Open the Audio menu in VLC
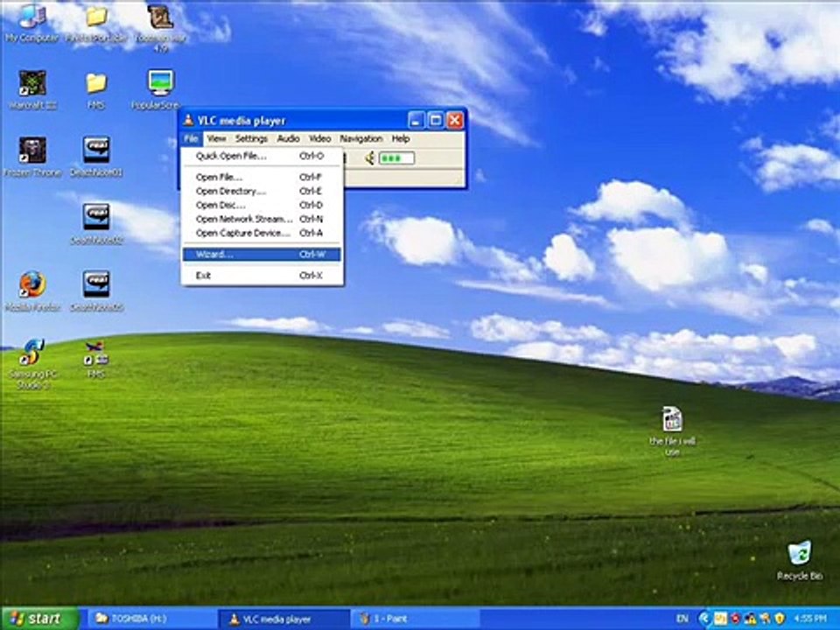This screenshot has width=840, height=630. [x=288, y=139]
